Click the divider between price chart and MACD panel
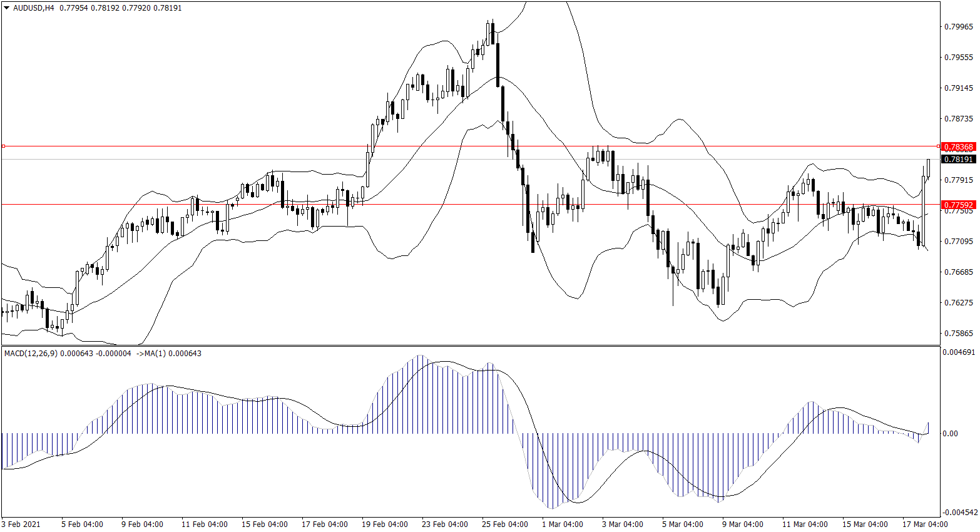The width and height of the screenshot is (980, 532). (469, 345)
